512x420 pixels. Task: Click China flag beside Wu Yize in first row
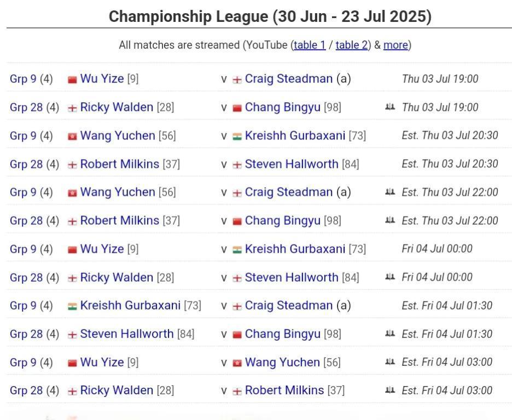(72, 79)
